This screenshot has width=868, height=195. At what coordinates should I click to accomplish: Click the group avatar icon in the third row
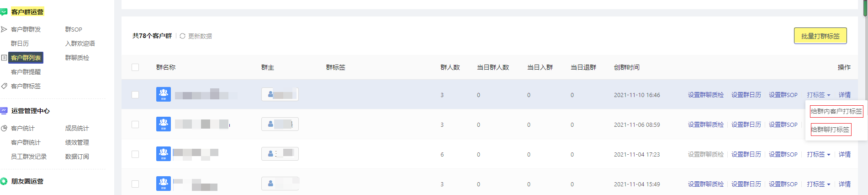click(x=164, y=154)
